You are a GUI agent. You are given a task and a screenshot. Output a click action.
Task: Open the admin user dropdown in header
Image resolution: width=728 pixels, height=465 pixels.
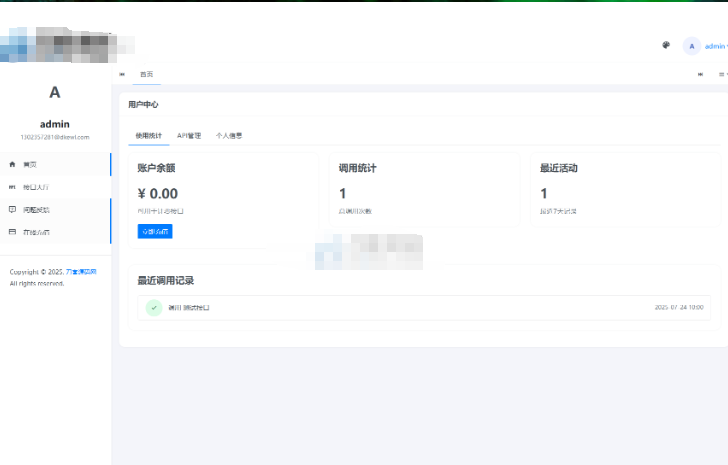point(715,46)
